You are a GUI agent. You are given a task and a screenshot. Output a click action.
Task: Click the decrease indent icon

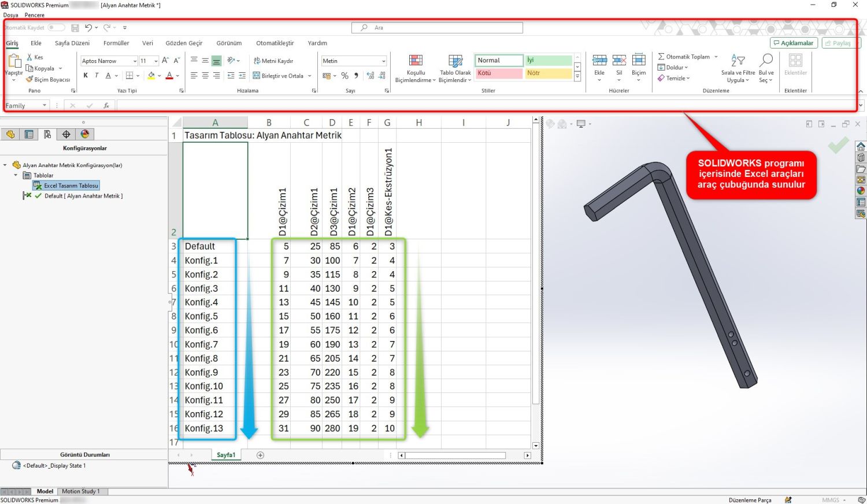click(231, 76)
